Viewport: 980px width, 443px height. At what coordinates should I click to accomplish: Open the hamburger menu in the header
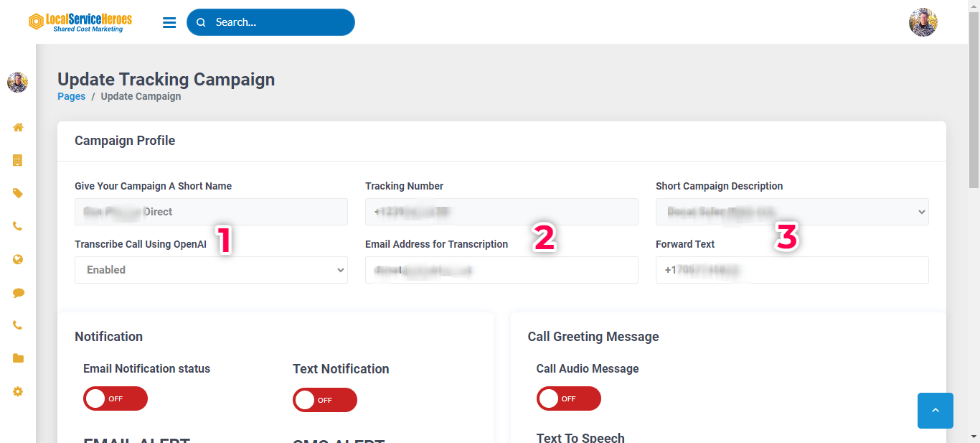tap(169, 22)
